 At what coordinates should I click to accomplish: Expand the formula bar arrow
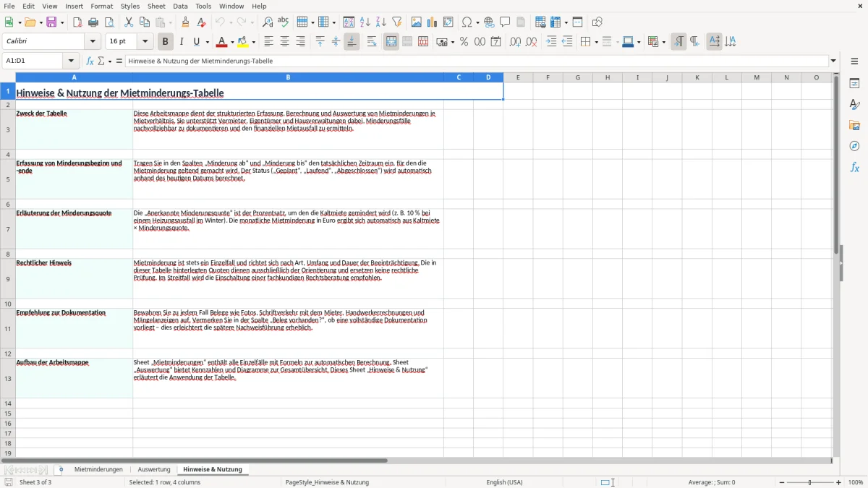833,61
